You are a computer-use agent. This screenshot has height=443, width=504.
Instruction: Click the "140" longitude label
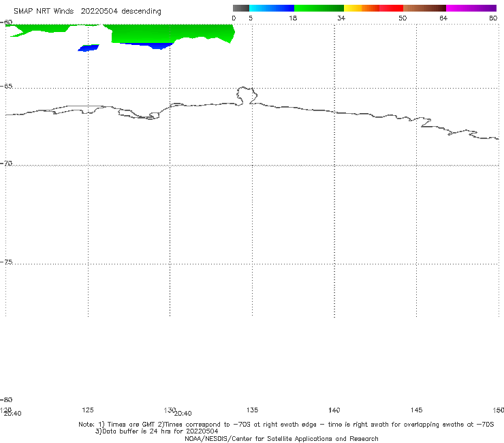pyautogui.click(x=334, y=410)
